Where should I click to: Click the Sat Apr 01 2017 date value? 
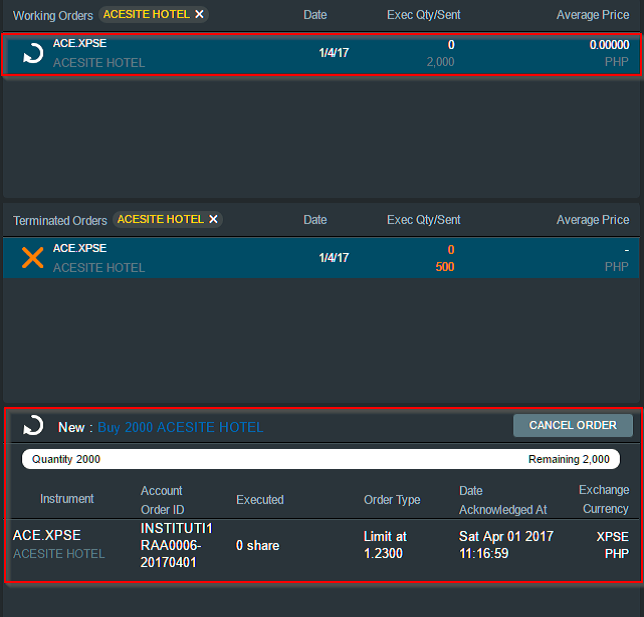click(x=506, y=536)
